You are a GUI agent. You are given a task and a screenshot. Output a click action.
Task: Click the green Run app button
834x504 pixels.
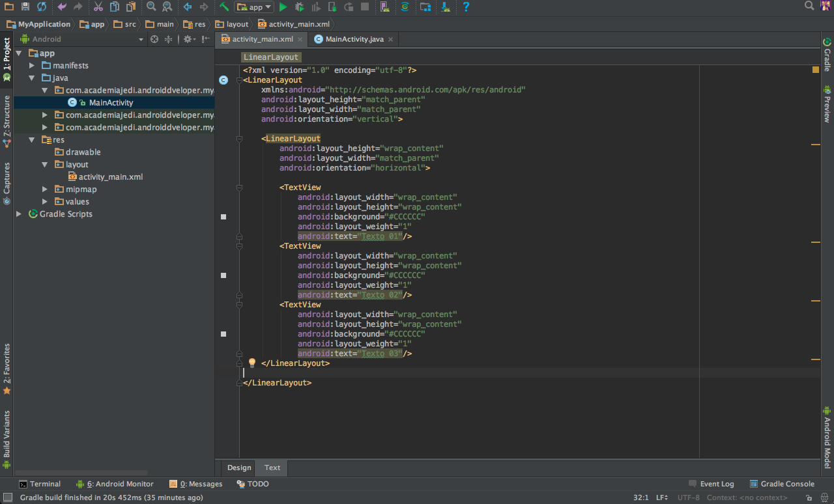pos(283,7)
